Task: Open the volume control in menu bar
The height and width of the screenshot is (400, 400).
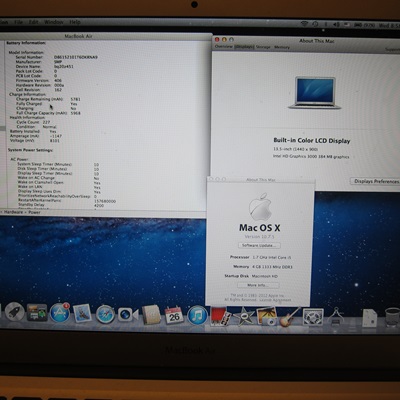Action: point(336,24)
